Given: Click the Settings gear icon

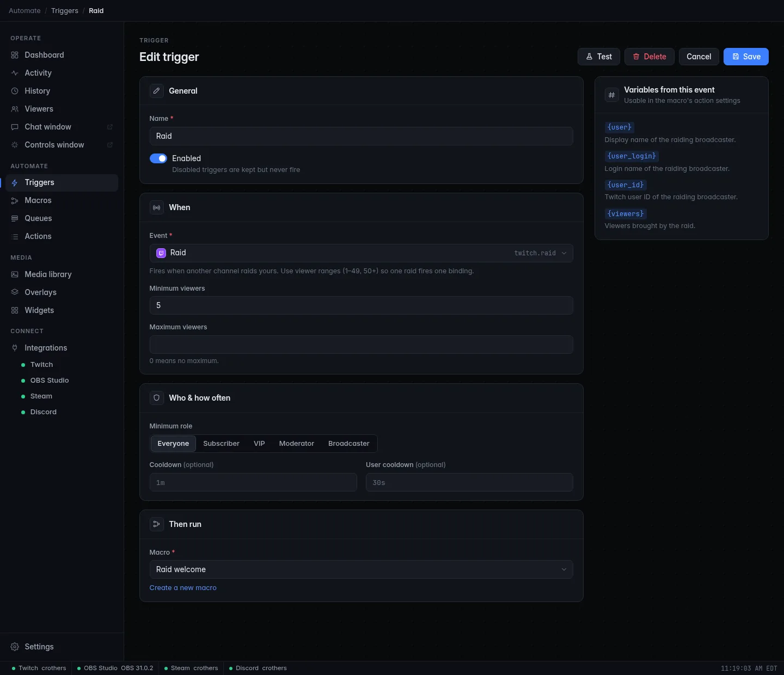Looking at the screenshot, I should tap(15, 647).
